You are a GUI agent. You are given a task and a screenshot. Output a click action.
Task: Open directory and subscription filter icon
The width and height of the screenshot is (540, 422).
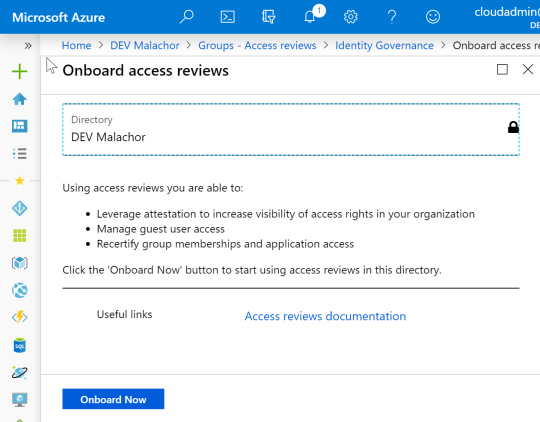(x=268, y=17)
